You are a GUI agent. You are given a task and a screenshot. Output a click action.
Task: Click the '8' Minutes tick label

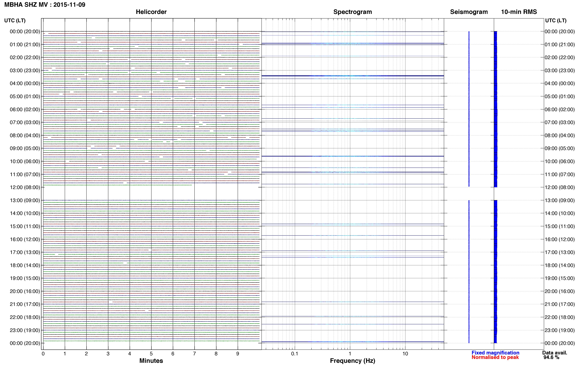point(216,354)
